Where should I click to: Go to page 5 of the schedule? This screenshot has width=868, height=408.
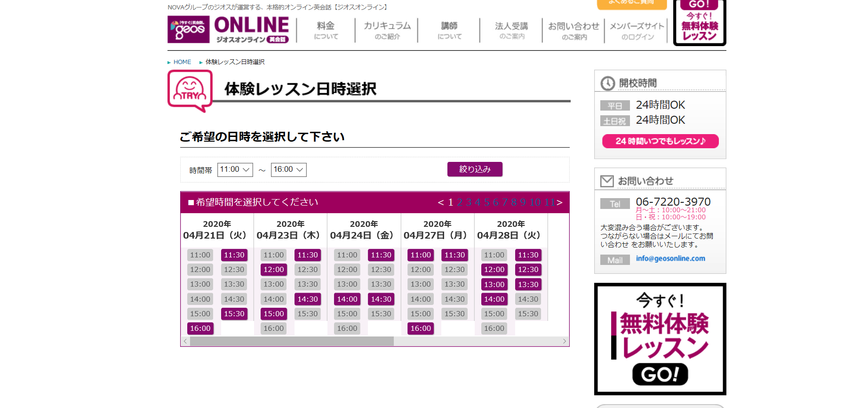486,202
